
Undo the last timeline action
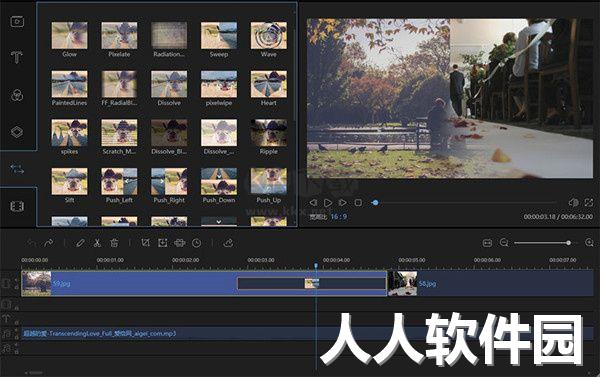[x=31, y=243]
